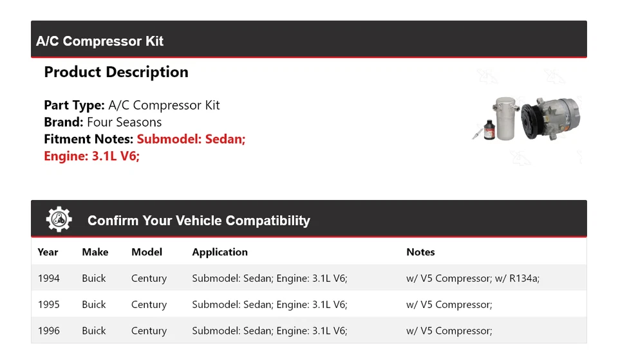Select the 1995 year cell
The width and height of the screenshot is (618, 364).
tap(49, 305)
